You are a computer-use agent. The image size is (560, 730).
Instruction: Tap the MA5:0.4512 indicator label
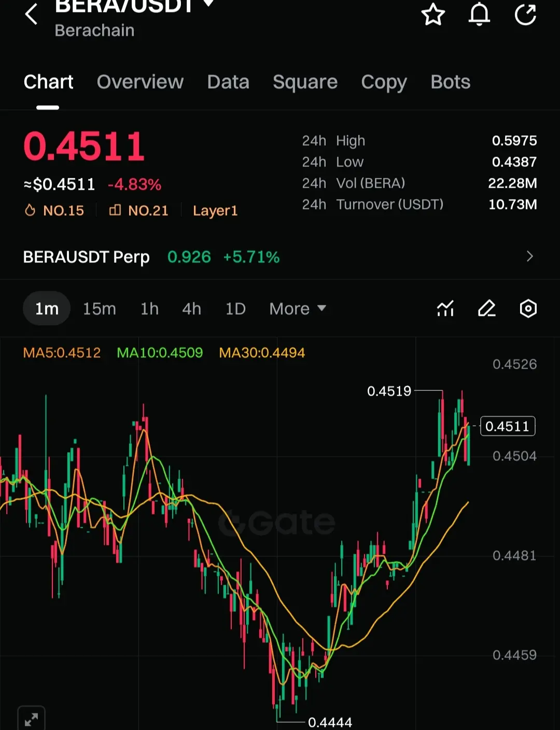pyautogui.click(x=62, y=353)
